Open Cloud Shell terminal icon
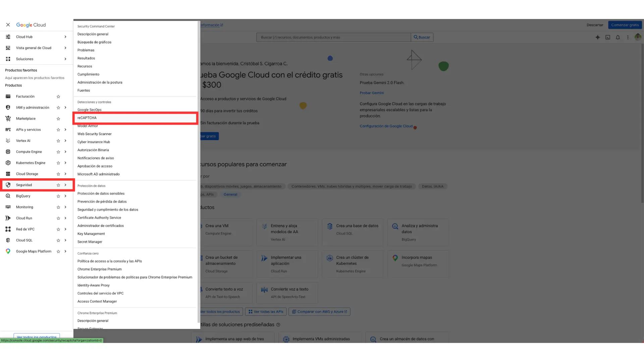 coord(607,37)
